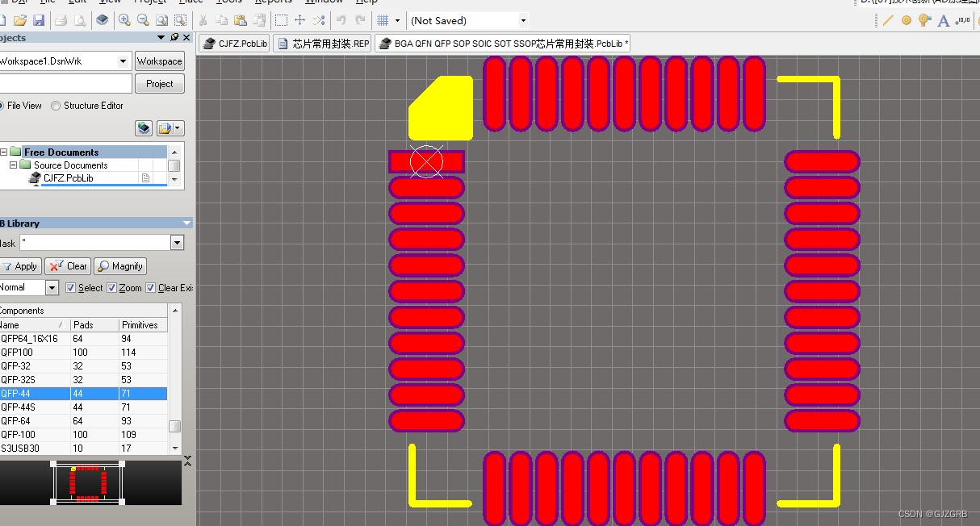This screenshot has height=526, width=980.
Task: Click the folder options icon in Projects panel
Action: (x=165, y=128)
